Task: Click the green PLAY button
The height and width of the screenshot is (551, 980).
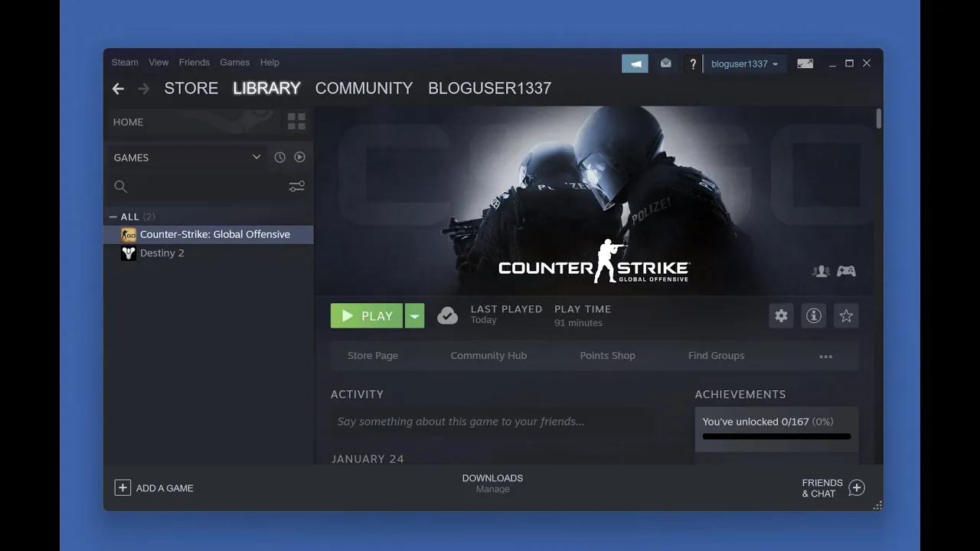Action: coord(367,315)
